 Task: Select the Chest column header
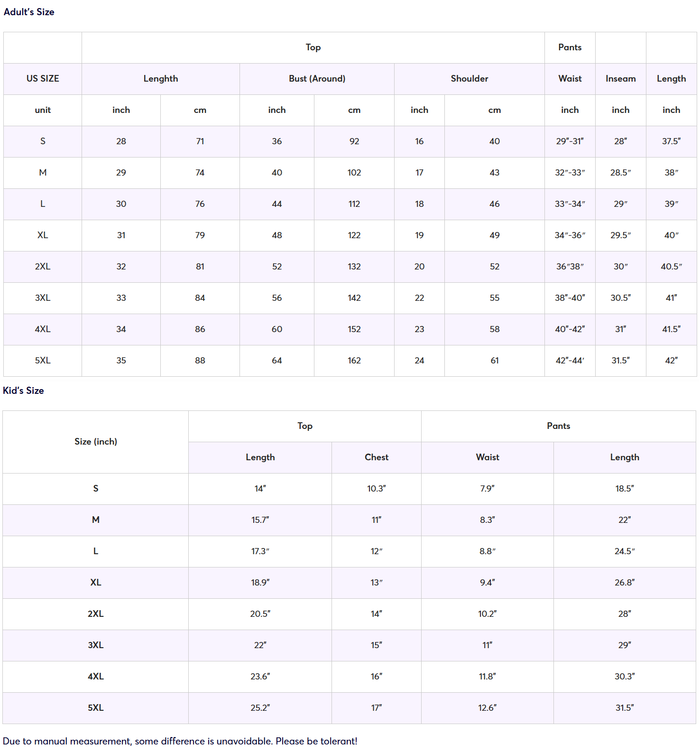coord(376,457)
